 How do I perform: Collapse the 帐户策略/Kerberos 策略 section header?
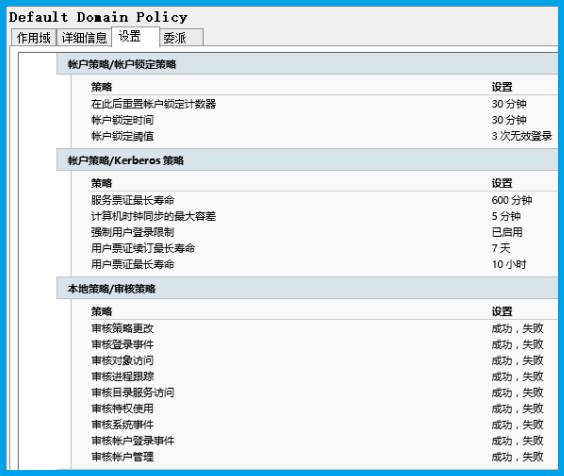(x=307, y=160)
